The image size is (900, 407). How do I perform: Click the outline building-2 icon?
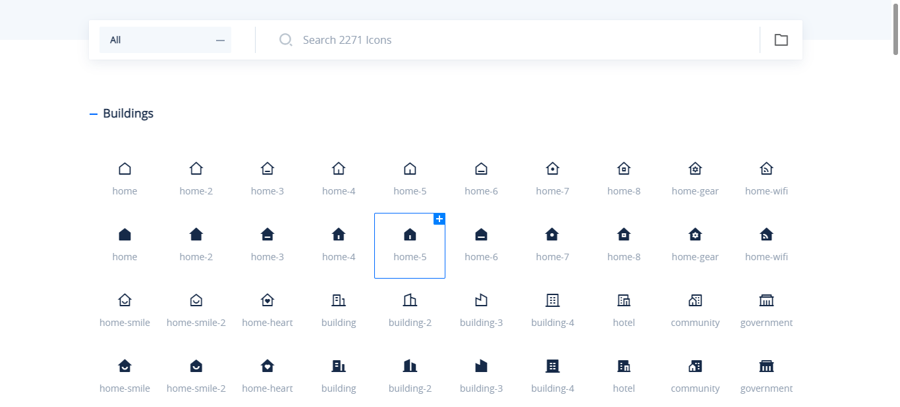click(x=410, y=300)
